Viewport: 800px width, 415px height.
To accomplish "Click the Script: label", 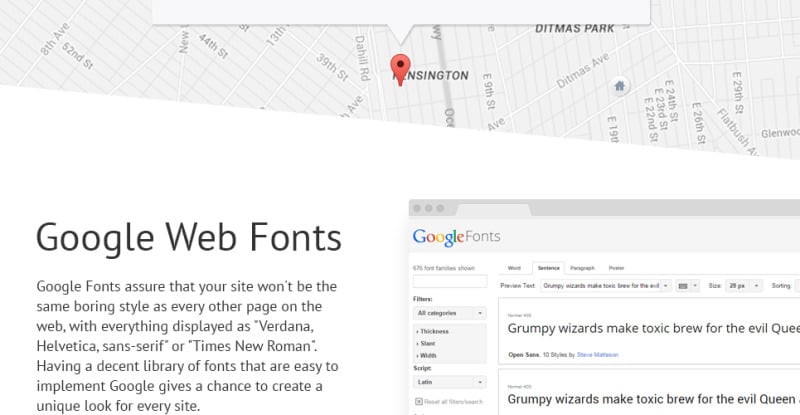I will click(x=422, y=368).
